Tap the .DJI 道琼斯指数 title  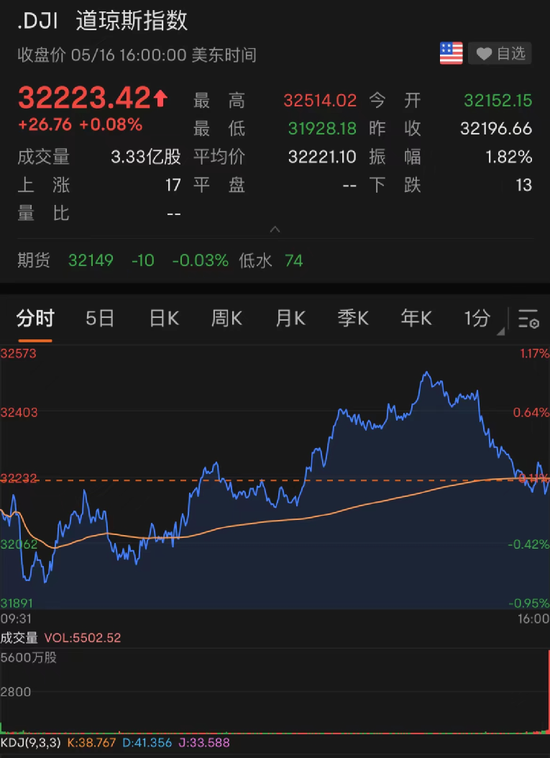tap(102, 22)
